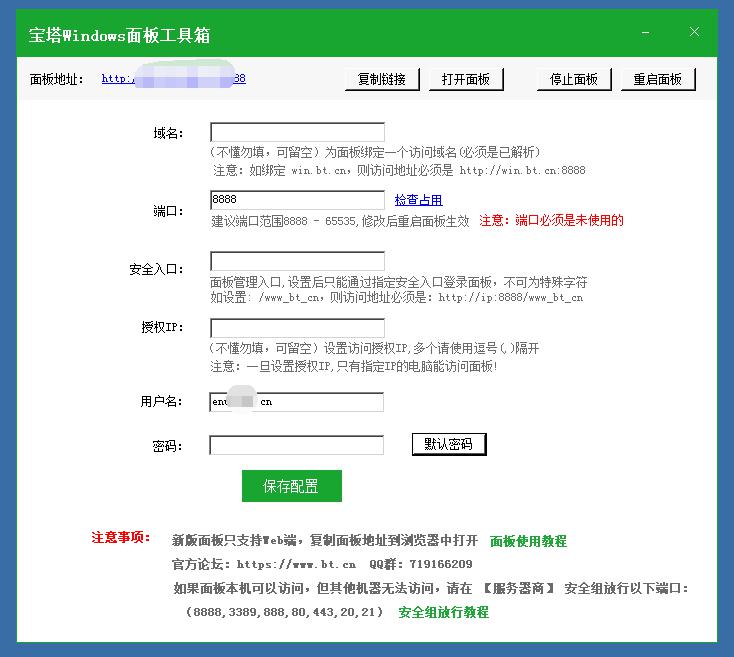Minimize the 宝塔 toolbox window

pyautogui.click(x=651, y=33)
